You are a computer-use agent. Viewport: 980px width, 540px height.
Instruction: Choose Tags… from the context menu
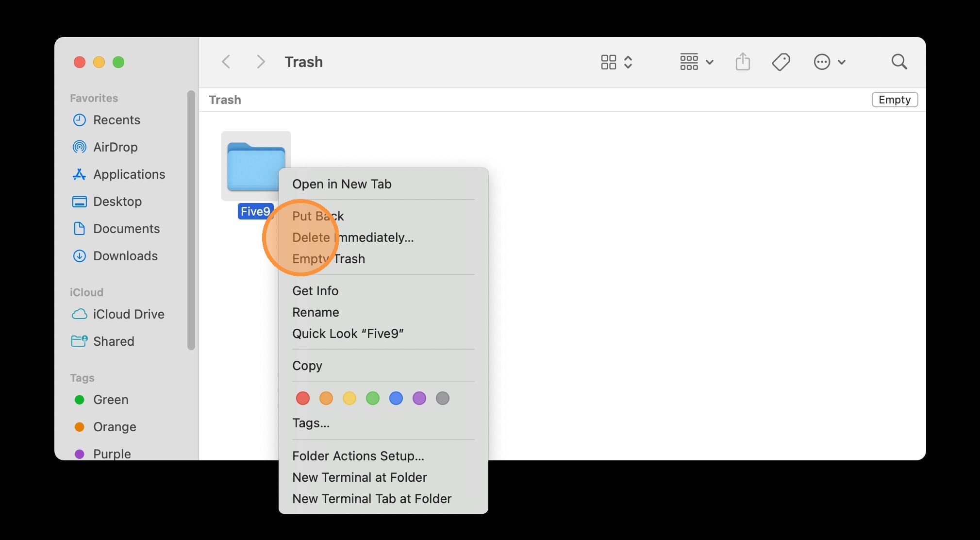coord(383,423)
